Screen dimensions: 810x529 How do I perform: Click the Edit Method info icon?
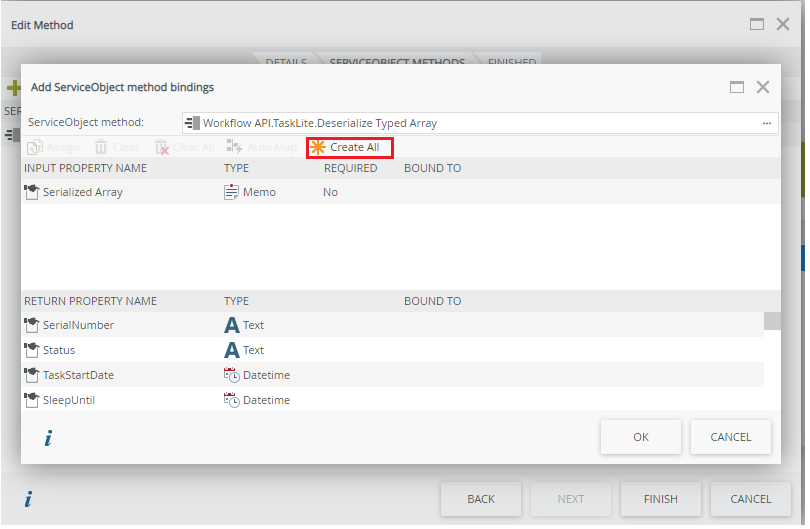click(x=27, y=499)
